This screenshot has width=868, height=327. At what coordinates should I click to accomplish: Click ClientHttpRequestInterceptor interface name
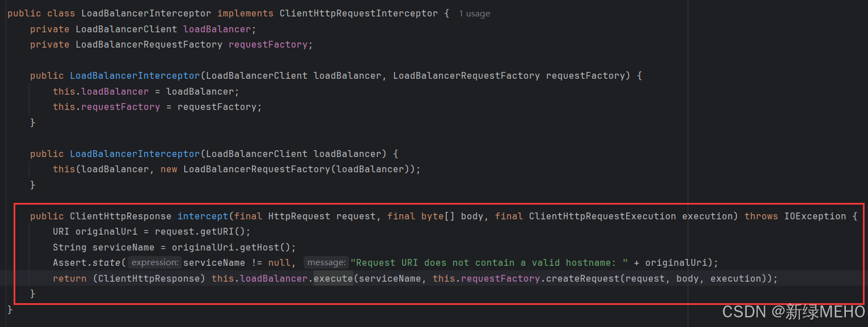pos(359,13)
